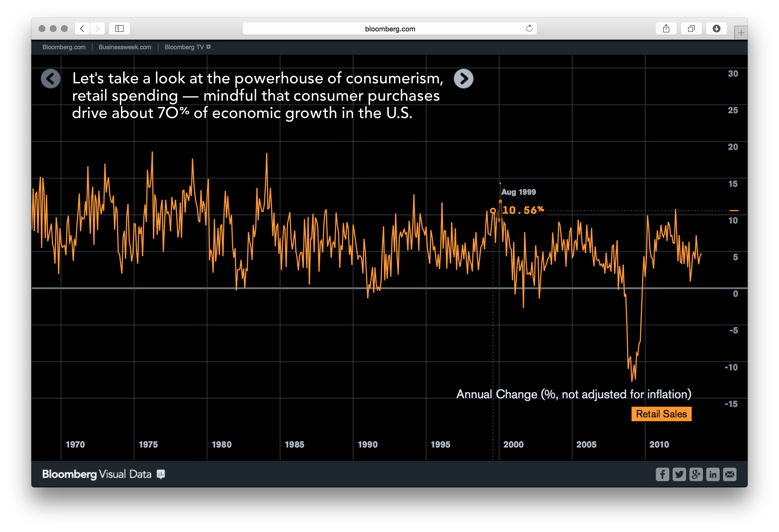This screenshot has width=779, height=532.
Task: Visit Bloomberg.com from the navigation bar
Action: [64, 47]
